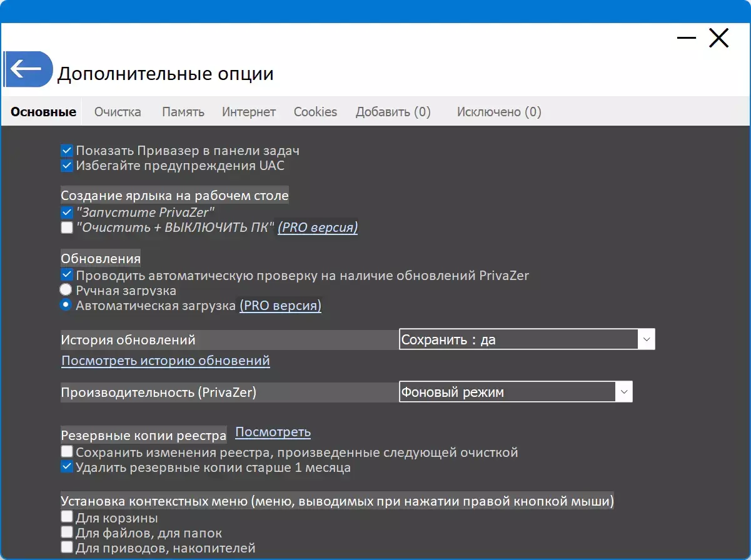751x560 pixels.
Task: Click the blue back arrow icon
Action: 28,69
